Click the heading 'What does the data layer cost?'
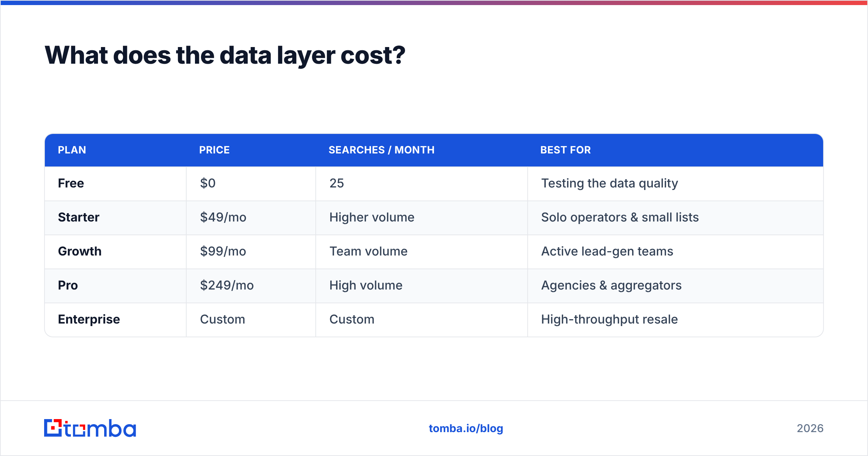Screen dimensions: 868x456 coord(225,55)
